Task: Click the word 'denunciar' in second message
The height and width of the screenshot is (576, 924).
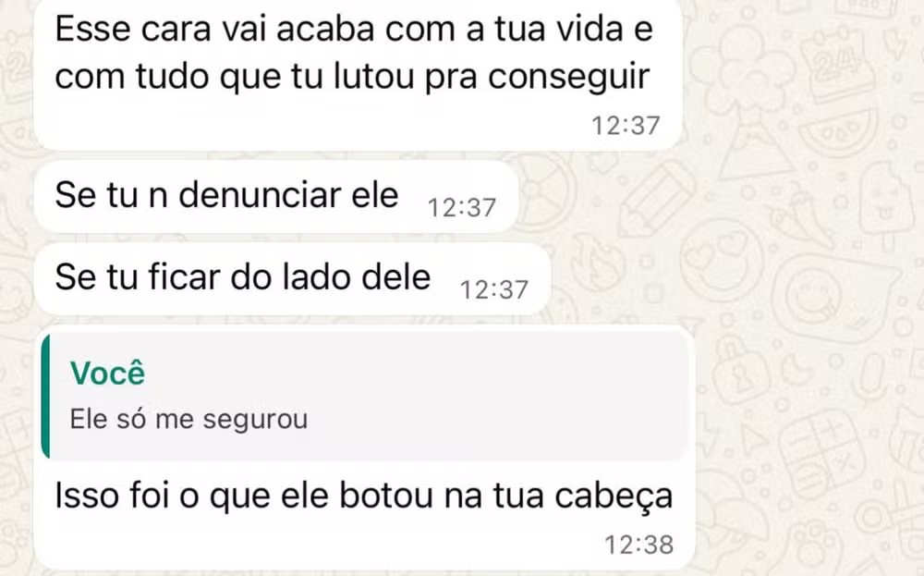Action: pos(260,195)
